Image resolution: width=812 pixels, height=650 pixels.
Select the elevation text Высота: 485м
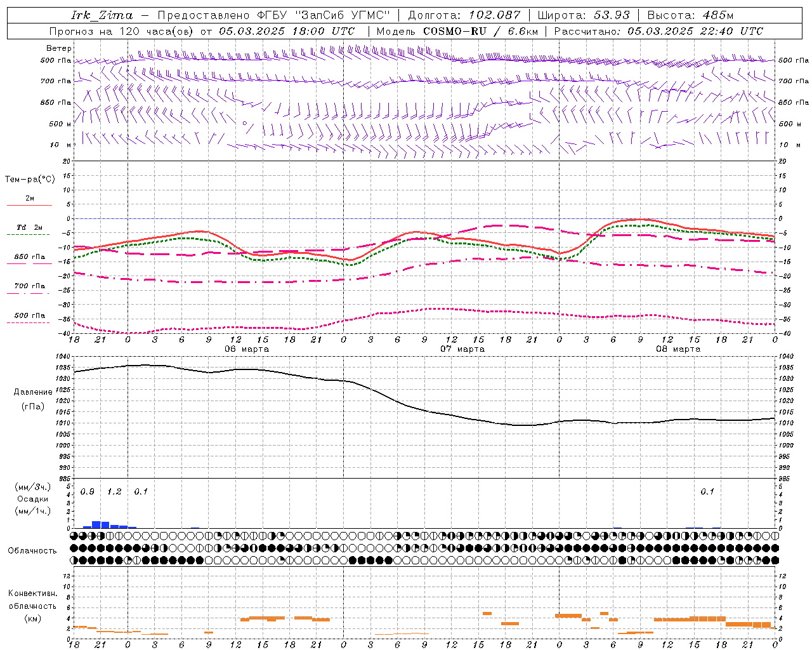point(690,15)
